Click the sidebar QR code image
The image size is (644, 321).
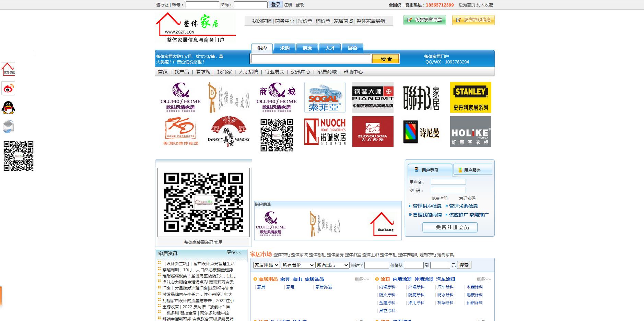(x=19, y=156)
